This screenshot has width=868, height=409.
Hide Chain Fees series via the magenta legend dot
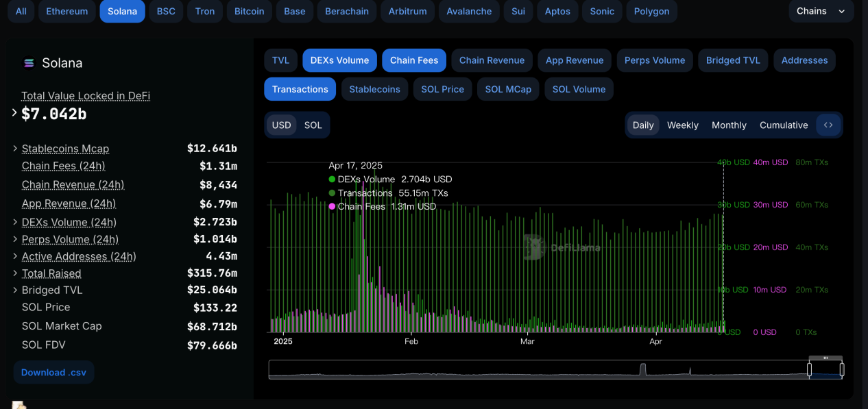[332, 206]
